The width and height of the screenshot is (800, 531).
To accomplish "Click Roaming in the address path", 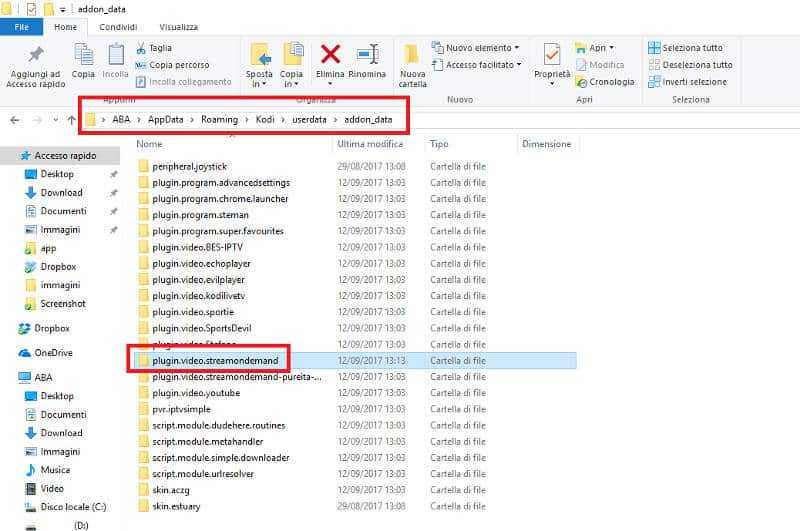I will [x=219, y=119].
